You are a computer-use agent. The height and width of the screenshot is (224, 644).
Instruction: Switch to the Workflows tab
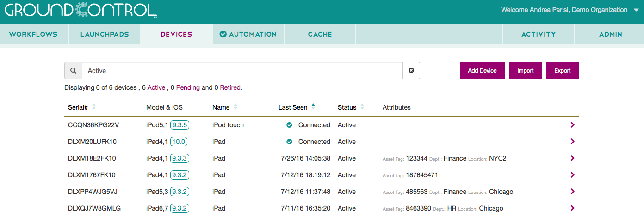point(33,34)
